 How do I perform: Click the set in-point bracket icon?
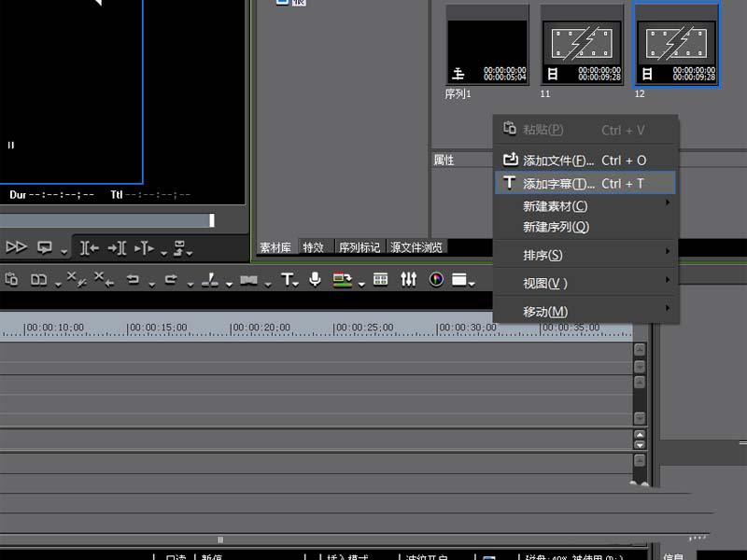89,247
